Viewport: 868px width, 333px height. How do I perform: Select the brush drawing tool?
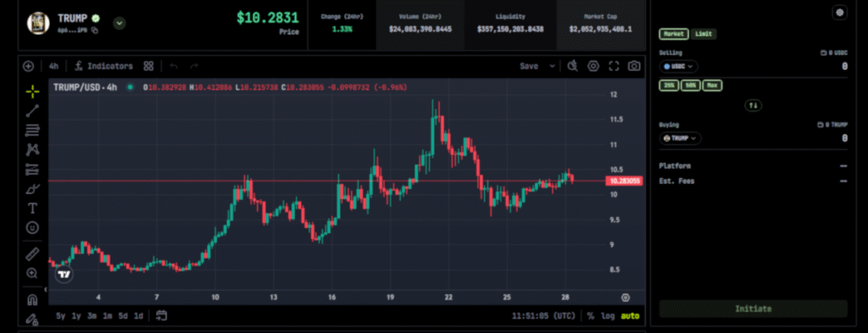click(32, 189)
